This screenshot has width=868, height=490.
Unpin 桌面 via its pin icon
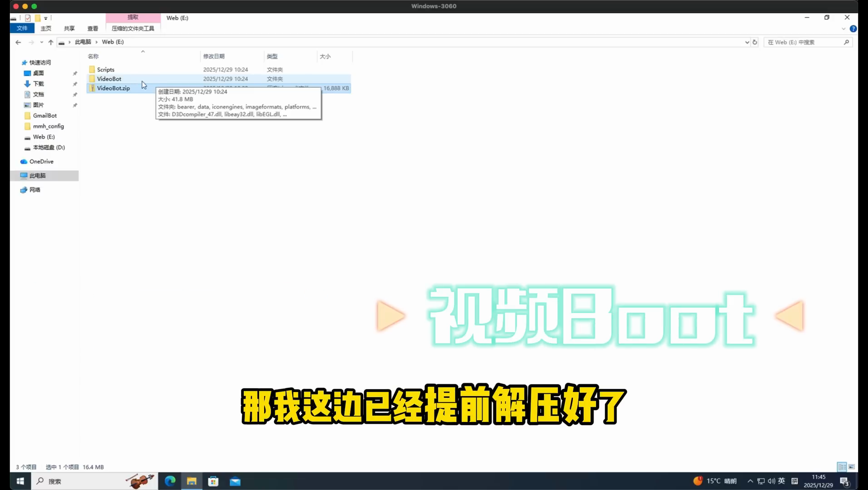coord(75,73)
